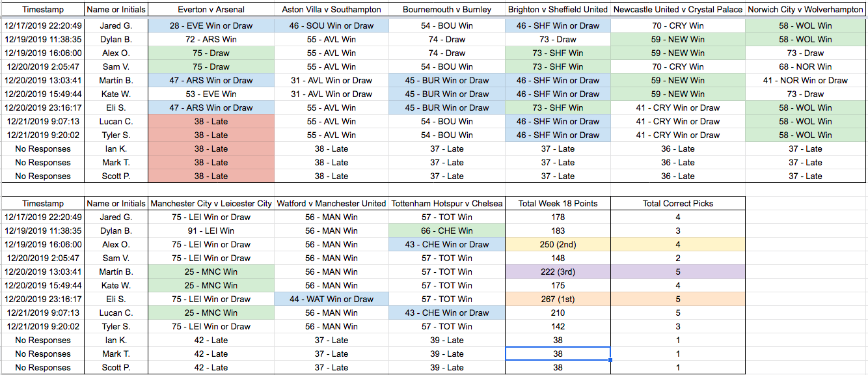868x375 pixels.
Task: Select the "68 - NOR Win" cell
Action: pos(805,66)
